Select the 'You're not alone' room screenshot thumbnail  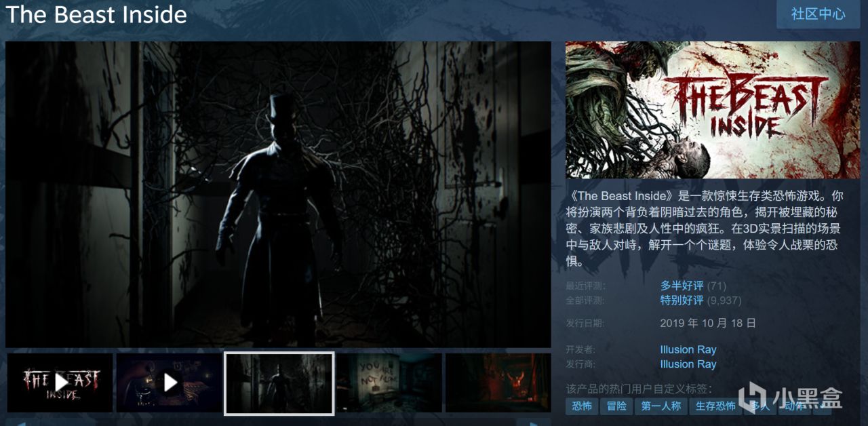(x=389, y=383)
